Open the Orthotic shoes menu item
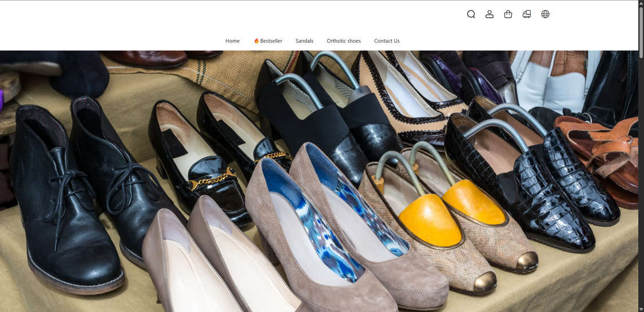This screenshot has height=312, width=644. click(344, 41)
